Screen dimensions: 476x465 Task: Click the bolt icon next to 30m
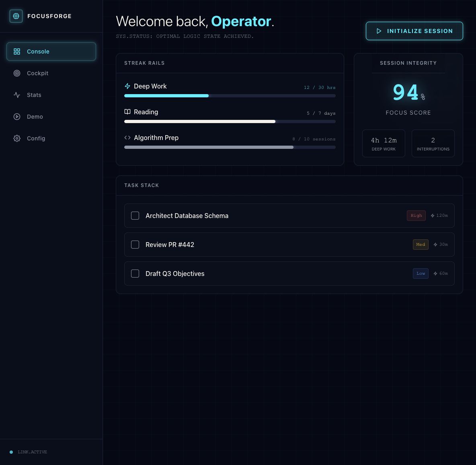click(x=435, y=245)
